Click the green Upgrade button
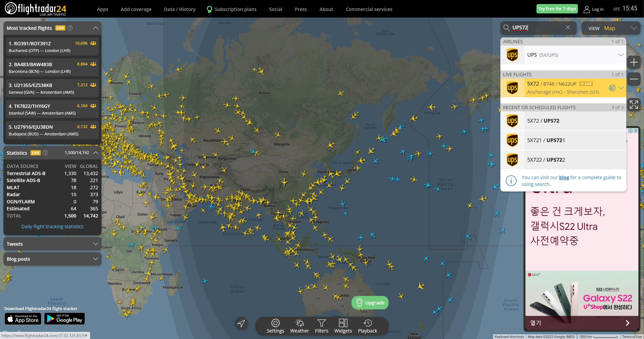This screenshot has height=339, width=644. (x=370, y=302)
